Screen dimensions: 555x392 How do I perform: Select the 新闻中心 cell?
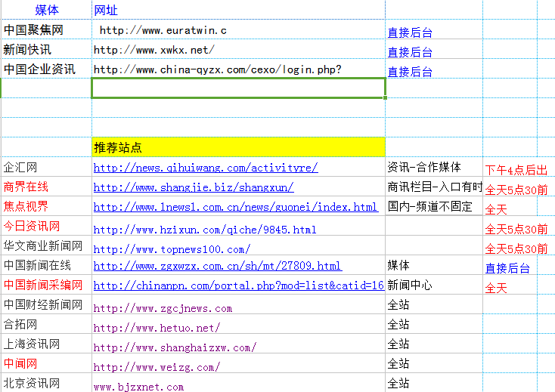[434, 285]
